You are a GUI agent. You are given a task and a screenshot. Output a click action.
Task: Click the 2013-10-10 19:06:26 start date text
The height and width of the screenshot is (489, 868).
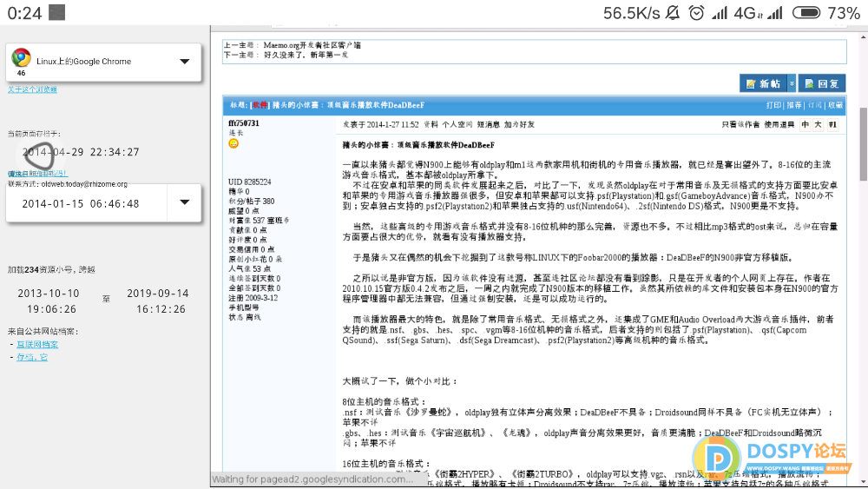coord(48,301)
